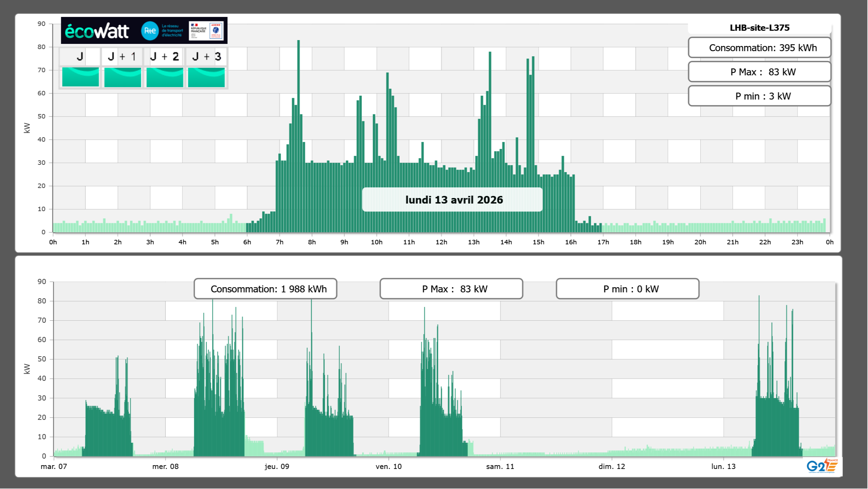Click the green signal under J + 3
The height and width of the screenshot is (489, 868).
tap(206, 77)
